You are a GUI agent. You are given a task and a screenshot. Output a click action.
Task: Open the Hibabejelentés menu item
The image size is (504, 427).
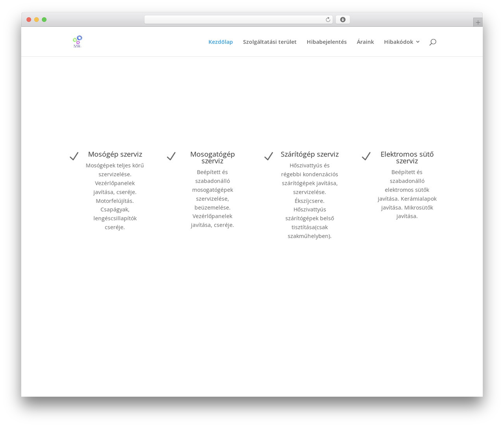point(327,42)
